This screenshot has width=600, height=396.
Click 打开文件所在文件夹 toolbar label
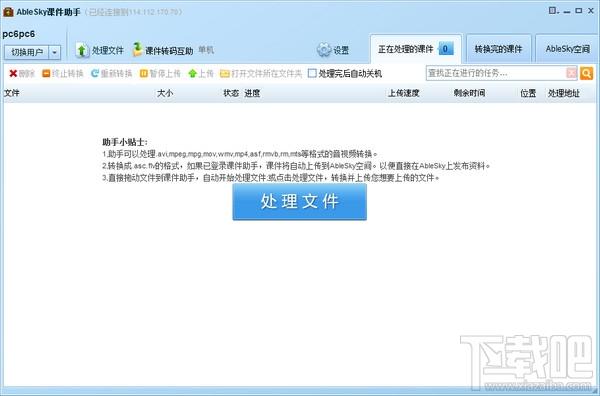tap(266, 73)
